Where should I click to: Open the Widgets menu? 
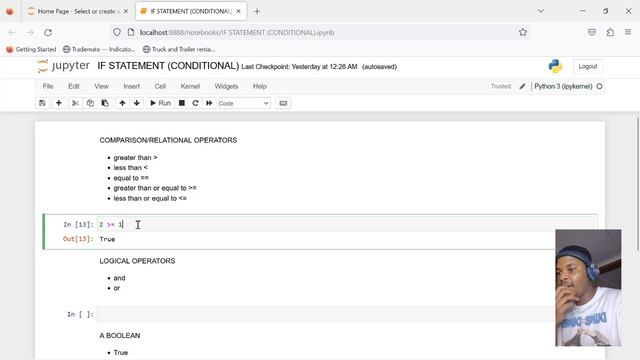(226, 87)
